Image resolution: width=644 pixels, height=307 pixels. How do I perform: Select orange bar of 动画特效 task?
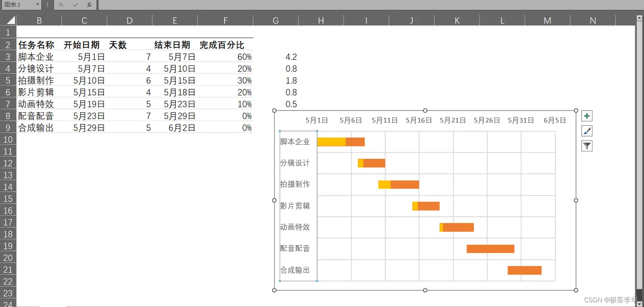pyautogui.click(x=458, y=227)
